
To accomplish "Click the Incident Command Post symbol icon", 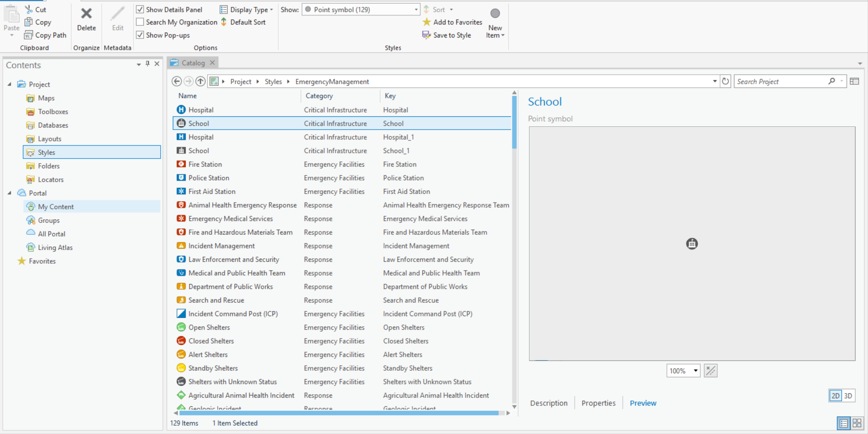I will pyautogui.click(x=181, y=313).
